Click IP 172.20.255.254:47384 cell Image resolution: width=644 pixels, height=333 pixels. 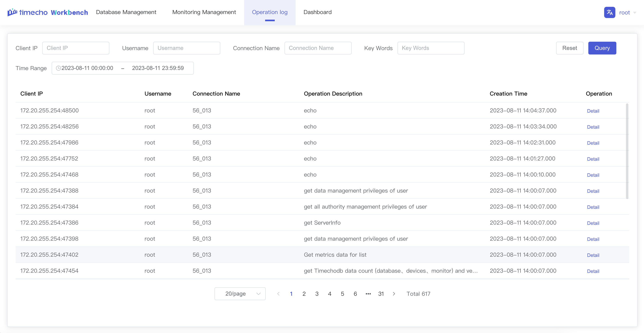(x=49, y=206)
